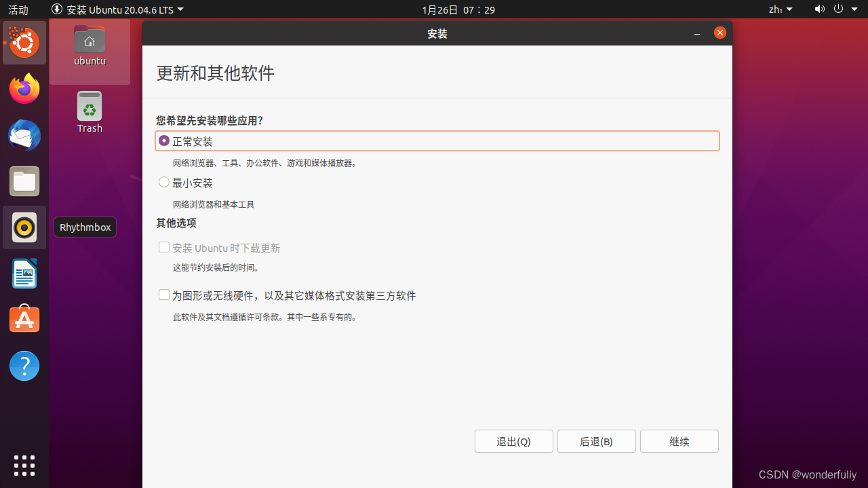Close the installer window
This screenshot has height=488, width=868.
(x=720, y=33)
